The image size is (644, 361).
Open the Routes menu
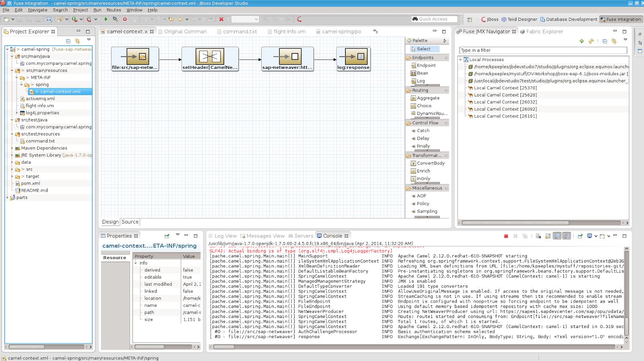[114, 10]
